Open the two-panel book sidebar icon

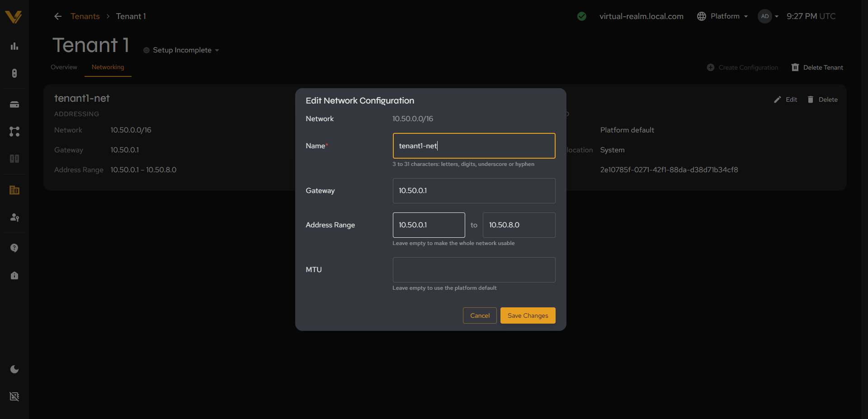pos(14,159)
